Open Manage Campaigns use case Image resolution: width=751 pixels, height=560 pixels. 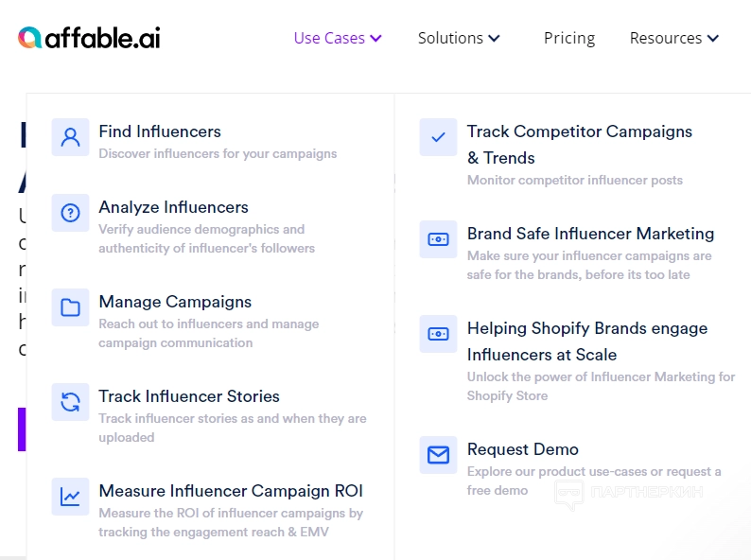[175, 302]
